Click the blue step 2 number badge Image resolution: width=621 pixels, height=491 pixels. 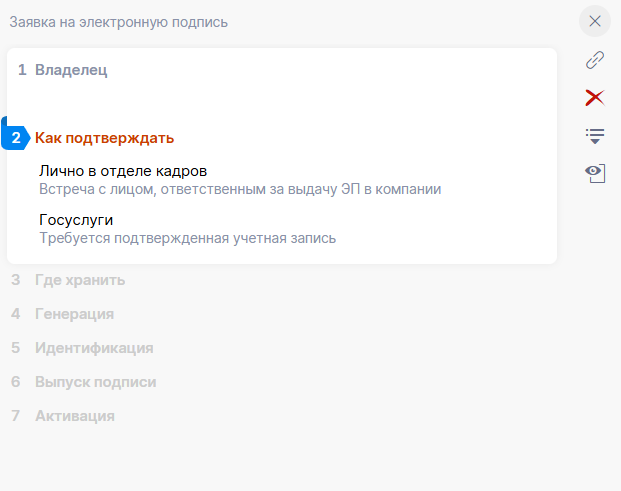click(16, 138)
